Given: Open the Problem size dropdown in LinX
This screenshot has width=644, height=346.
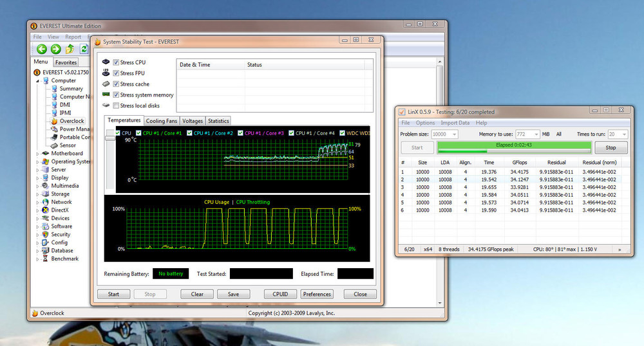Looking at the screenshot, I should tap(454, 134).
